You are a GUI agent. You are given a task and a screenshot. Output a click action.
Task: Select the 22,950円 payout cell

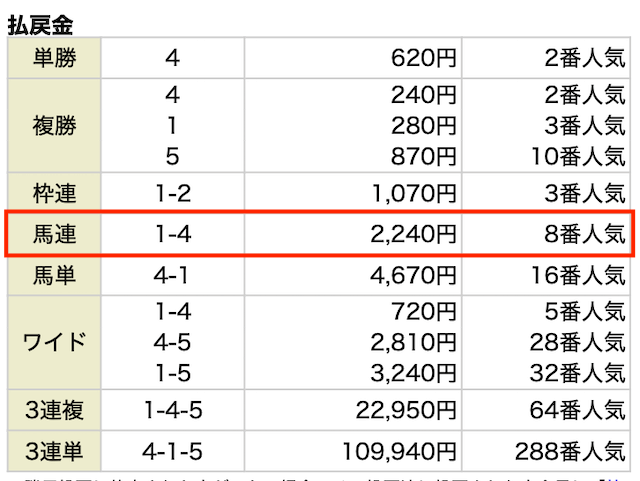click(x=353, y=410)
